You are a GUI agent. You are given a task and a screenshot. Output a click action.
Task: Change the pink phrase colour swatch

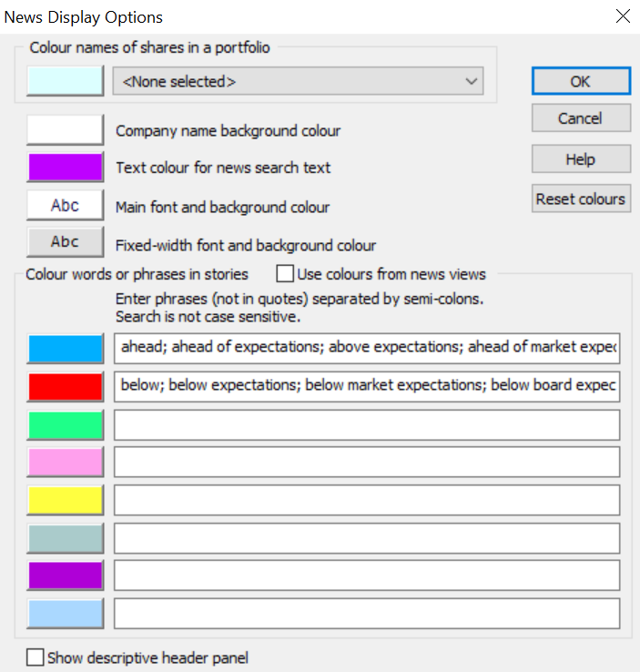point(66,462)
